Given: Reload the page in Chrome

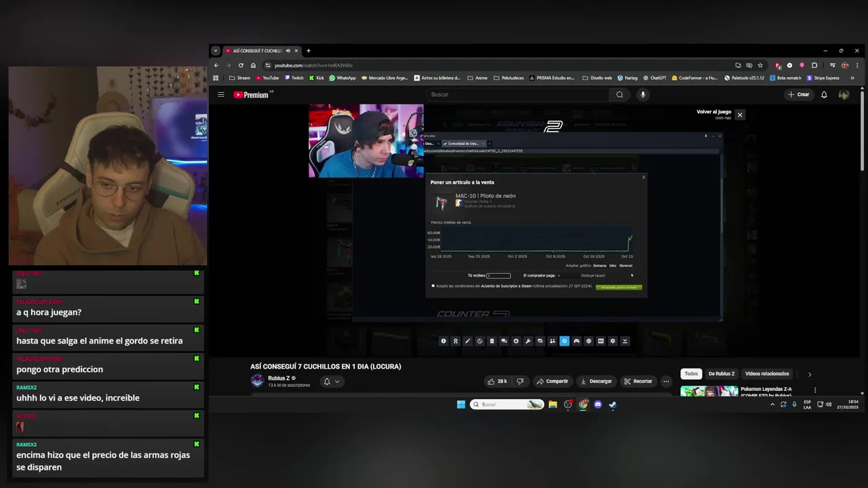Looking at the screenshot, I should (241, 65).
